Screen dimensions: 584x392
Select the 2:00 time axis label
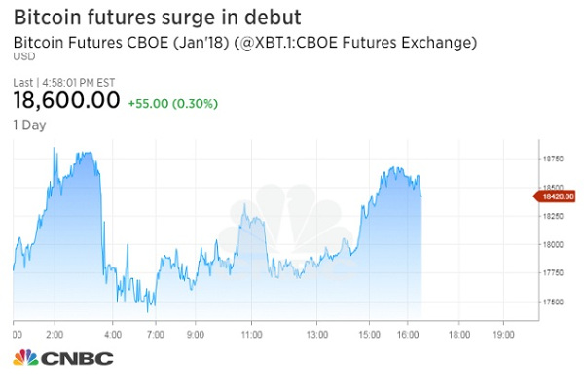[x=55, y=333]
